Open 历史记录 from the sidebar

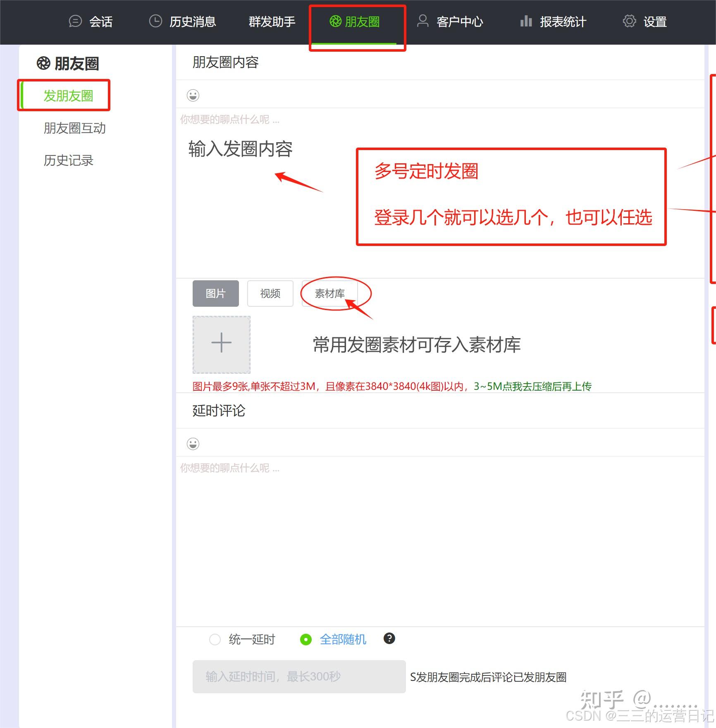point(69,160)
